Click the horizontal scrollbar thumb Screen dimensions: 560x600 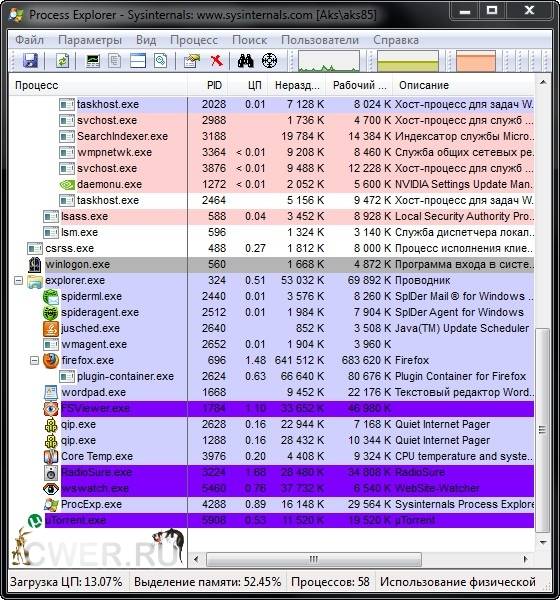click(314, 559)
